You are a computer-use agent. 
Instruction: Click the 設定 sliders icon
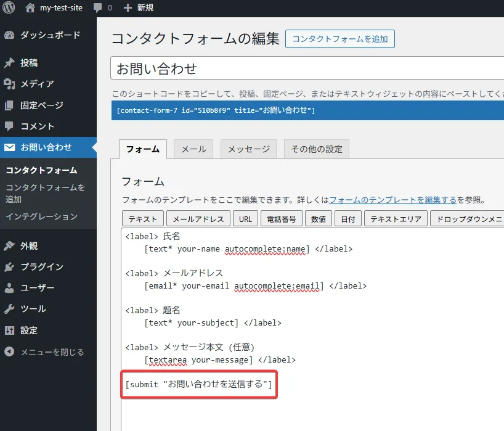click(x=9, y=330)
